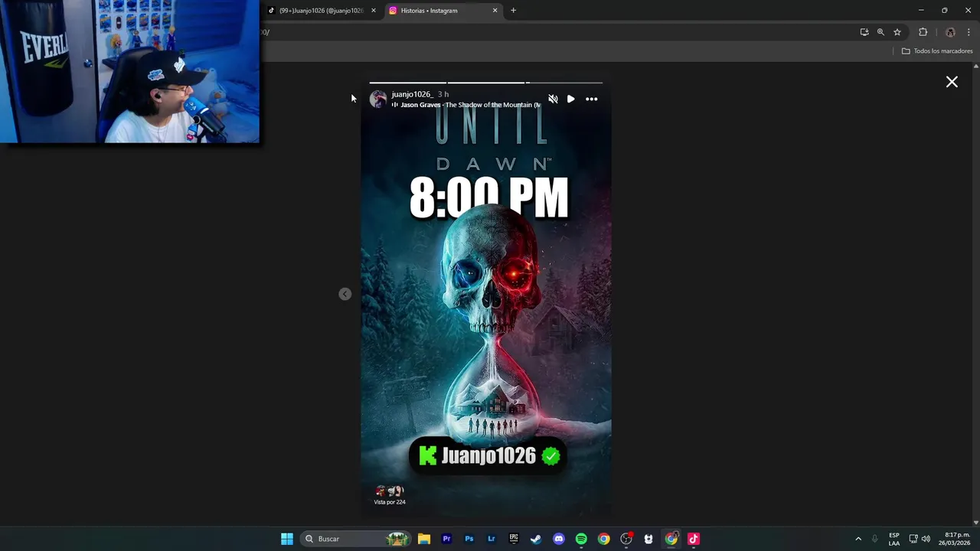This screenshot has width=980, height=551.
Task: Open the 'Vista por 224' viewers list
Action: click(x=390, y=496)
